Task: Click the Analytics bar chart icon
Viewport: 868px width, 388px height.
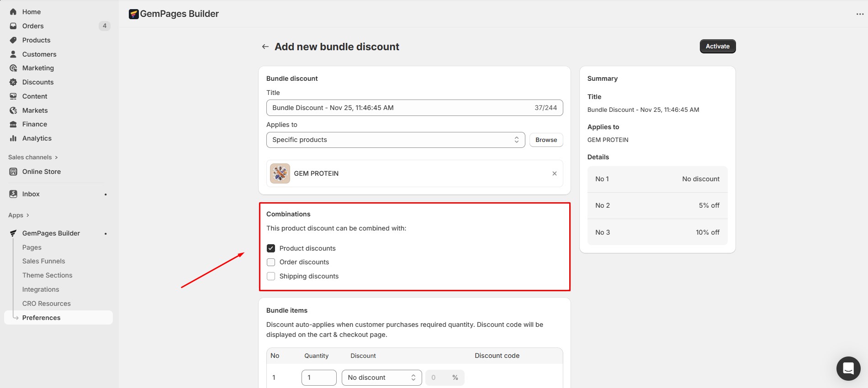Action: (x=13, y=138)
